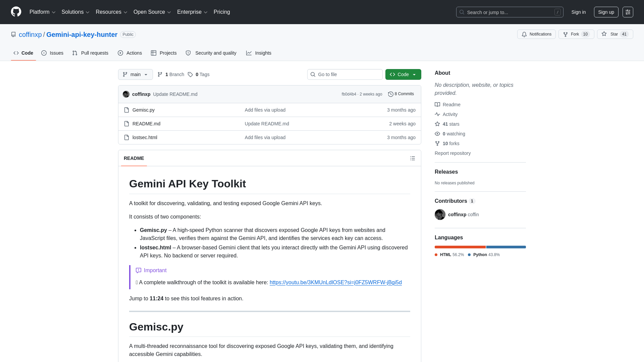The image size is (644, 362).
Task: Open the Gemini-api-key-hunter repo name link
Action: tap(82, 35)
